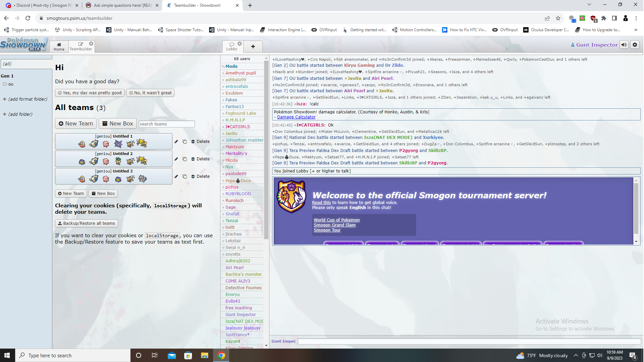The height and width of the screenshot is (362, 644).
Task: Click the large New Box button
Action: tap(117, 123)
